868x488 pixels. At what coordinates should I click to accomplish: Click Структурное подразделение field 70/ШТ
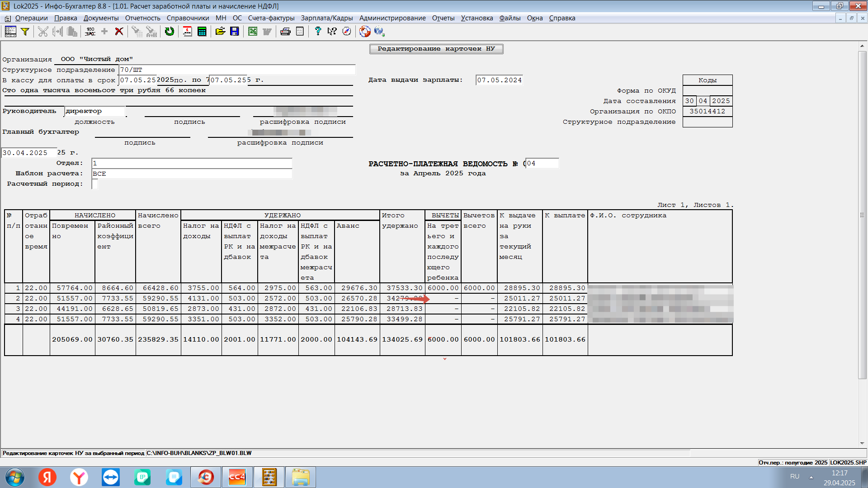(237, 70)
